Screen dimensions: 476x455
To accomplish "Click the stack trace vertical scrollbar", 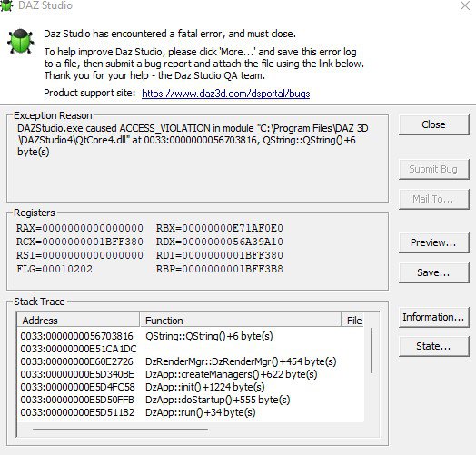I will (x=372, y=351).
